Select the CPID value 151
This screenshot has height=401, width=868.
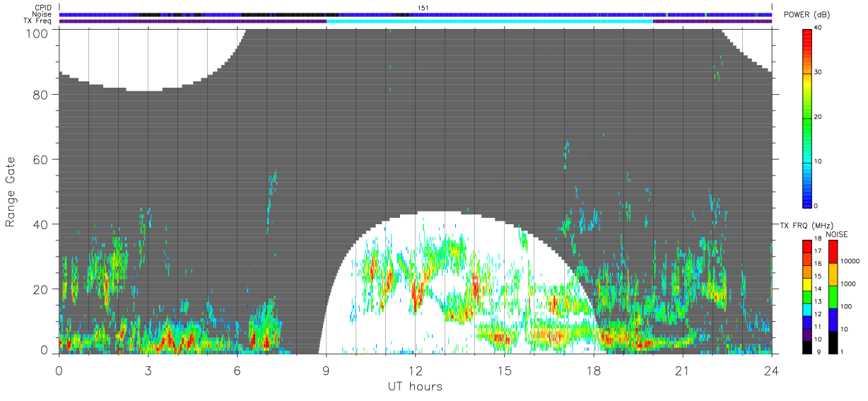[x=423, y=8]
